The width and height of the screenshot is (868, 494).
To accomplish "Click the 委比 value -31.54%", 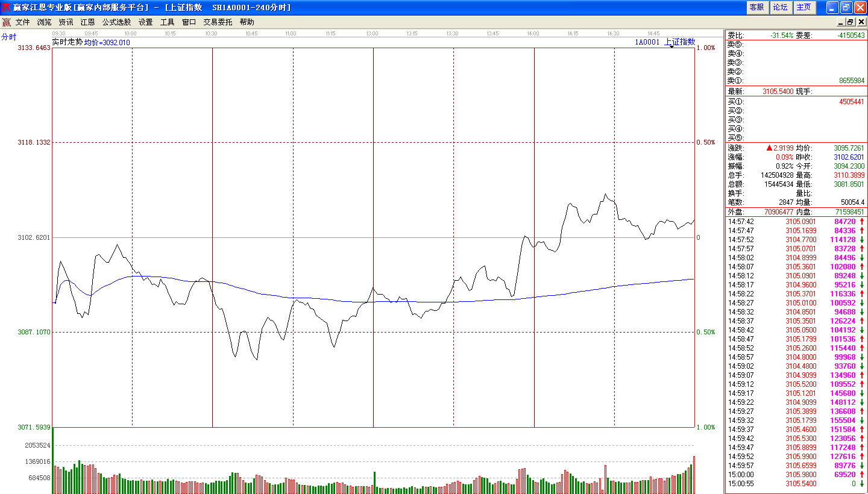I will (x=782, y=36).
